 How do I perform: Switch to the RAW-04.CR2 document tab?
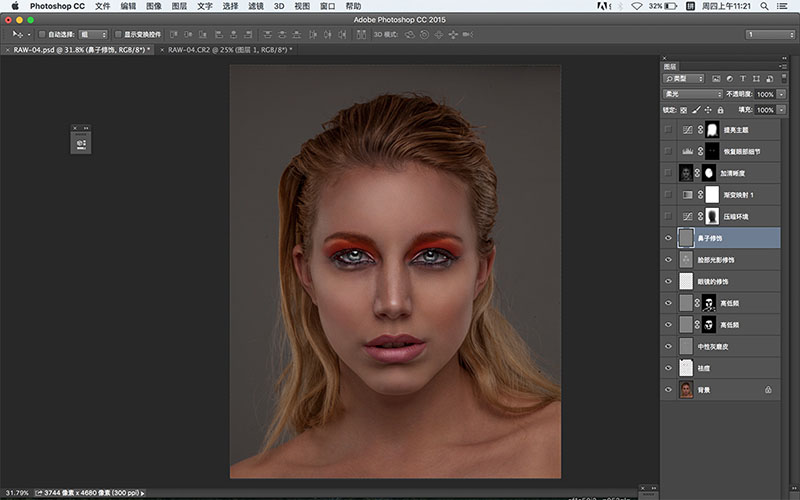[x=228, y=49]
